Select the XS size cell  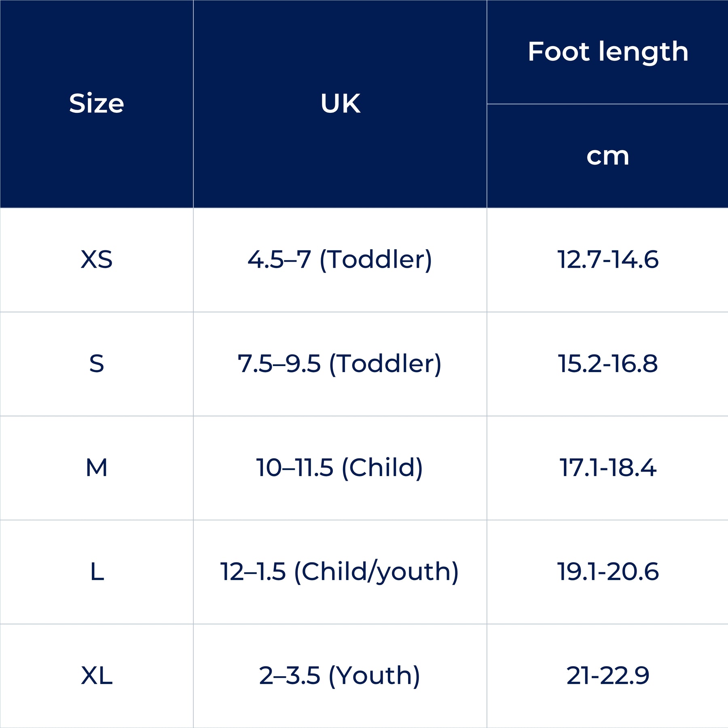coord(96,259)
